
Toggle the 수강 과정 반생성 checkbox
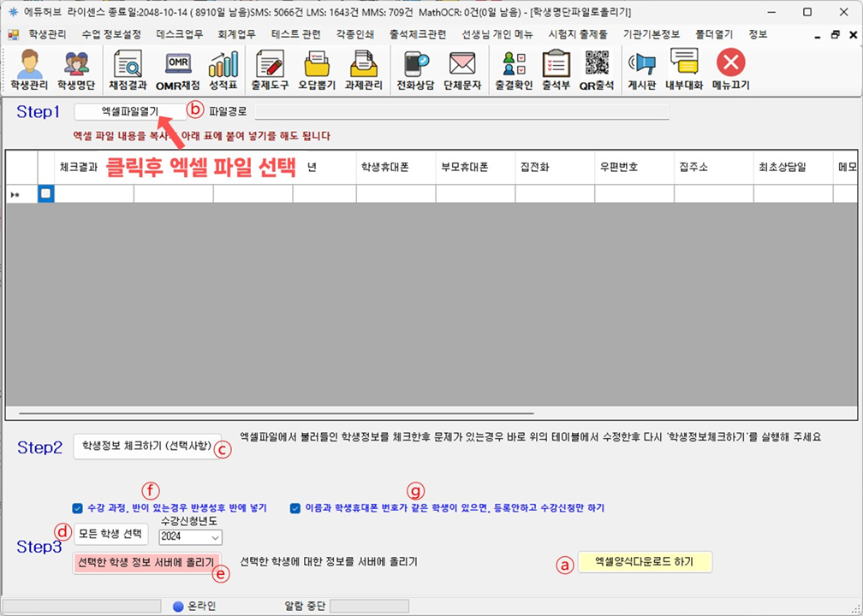78,507
